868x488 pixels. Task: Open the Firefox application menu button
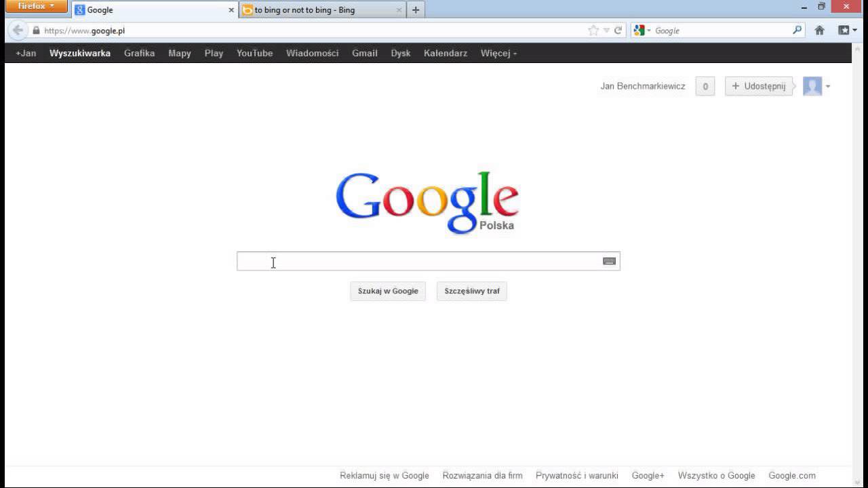pyautogui.click(x=36, y=7)
